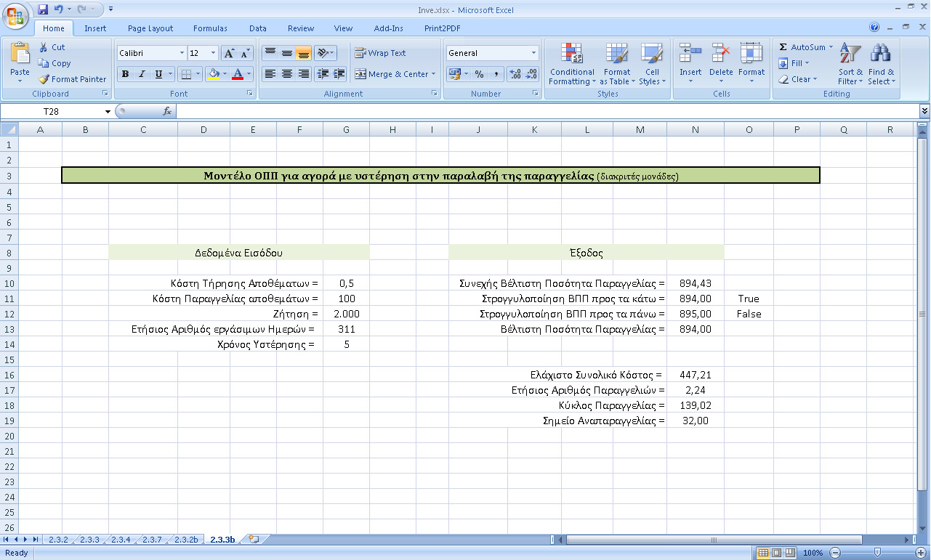
Task: Align text left
Action: (x=270, y=74)
